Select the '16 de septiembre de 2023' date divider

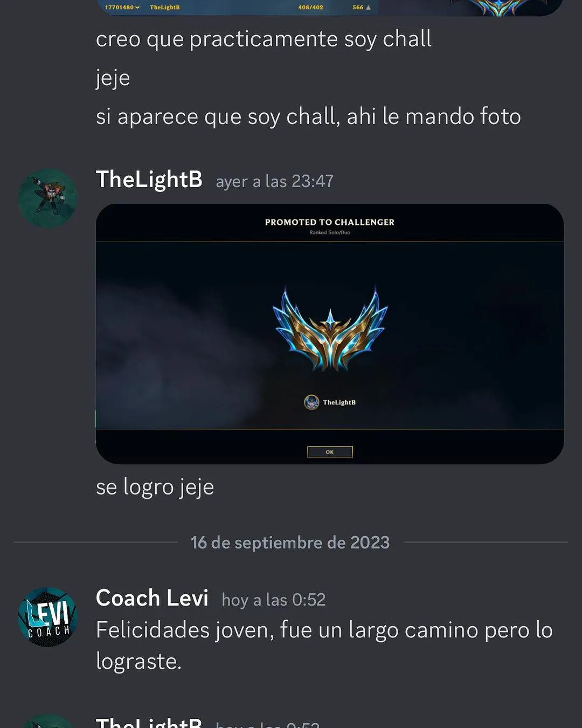click(x=290, y=542)
